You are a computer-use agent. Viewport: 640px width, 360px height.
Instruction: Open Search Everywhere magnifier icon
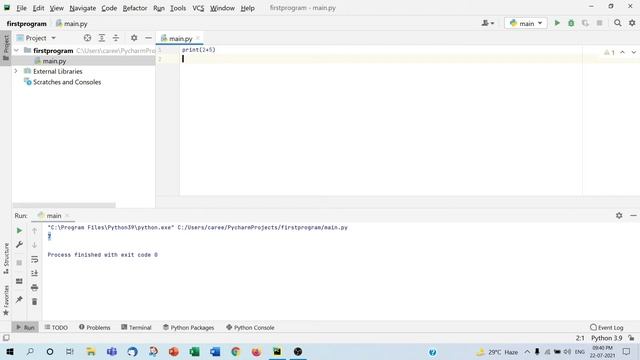tap(618, 23)
